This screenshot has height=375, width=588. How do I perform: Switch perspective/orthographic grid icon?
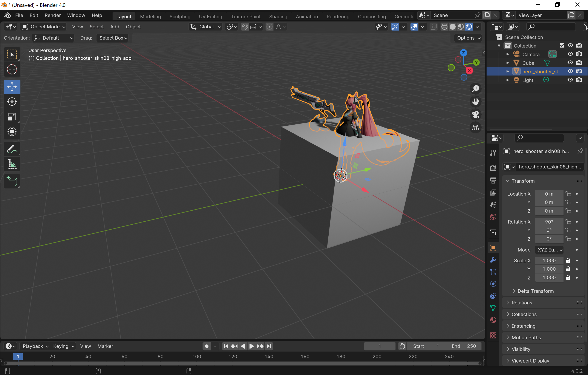coord(475,127)
